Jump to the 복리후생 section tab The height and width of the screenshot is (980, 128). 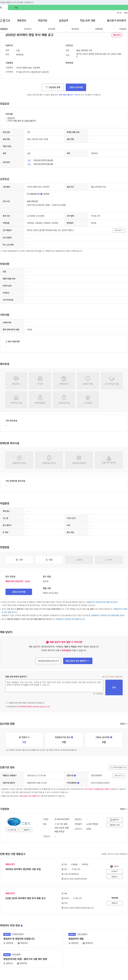click(x=75, y=29)
